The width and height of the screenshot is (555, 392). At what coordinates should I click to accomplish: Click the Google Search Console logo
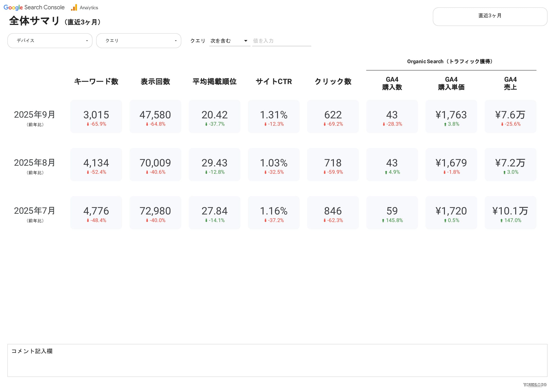pos(34,8)
